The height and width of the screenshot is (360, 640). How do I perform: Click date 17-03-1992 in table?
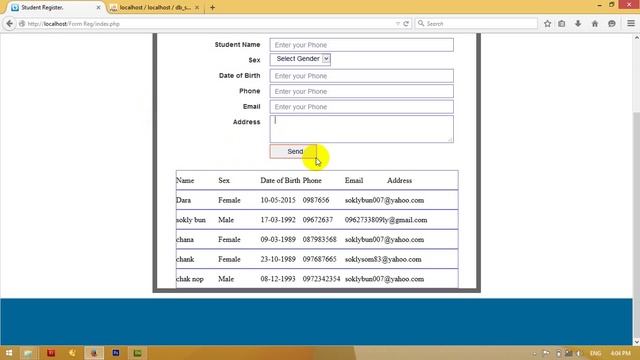point(278,220)
